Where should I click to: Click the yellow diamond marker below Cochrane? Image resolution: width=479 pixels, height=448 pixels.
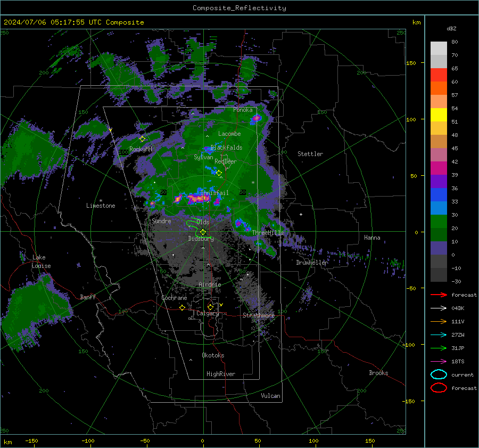182,307
